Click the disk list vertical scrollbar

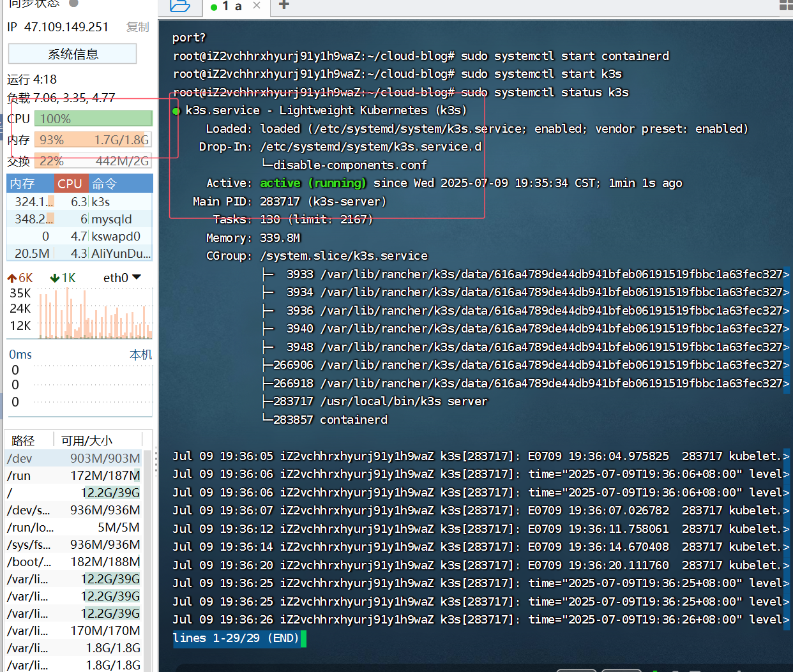(x=147, y=560)
